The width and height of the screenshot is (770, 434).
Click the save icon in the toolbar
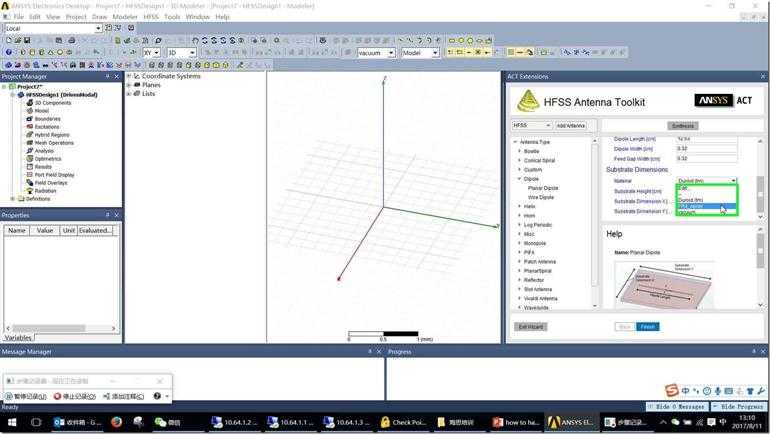27,40
